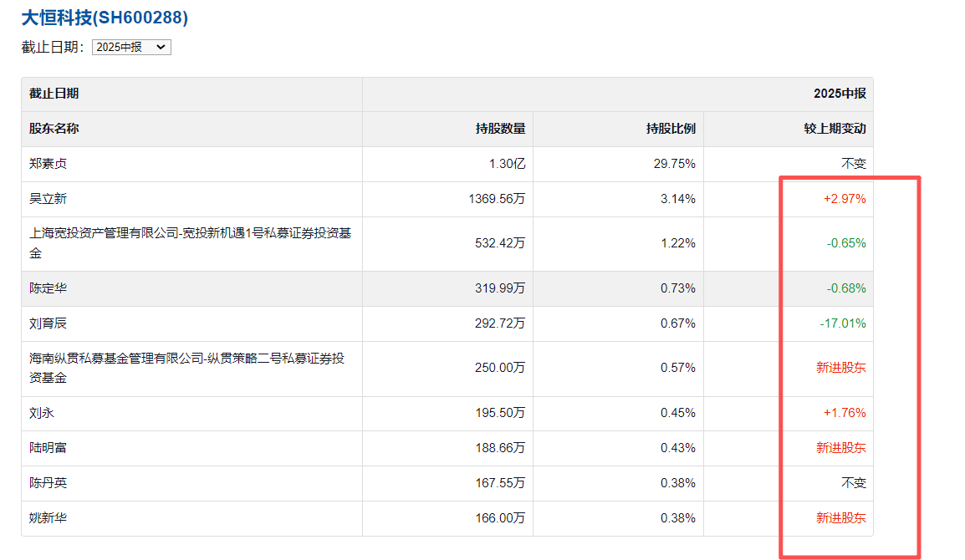Click the +2.97% change value
The height and width of the screenshot is (560, 965).
point(845,199)
